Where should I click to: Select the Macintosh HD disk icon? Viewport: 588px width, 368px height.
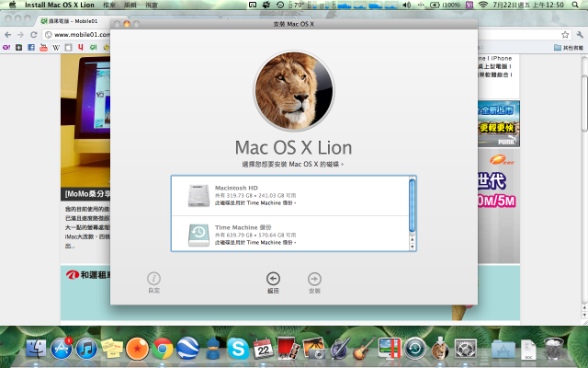[x=198, y=195]
